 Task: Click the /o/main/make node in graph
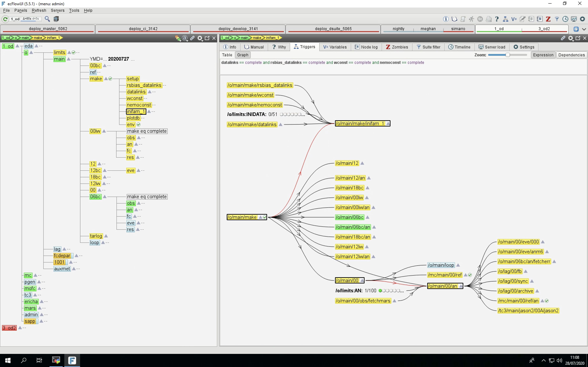242,217
